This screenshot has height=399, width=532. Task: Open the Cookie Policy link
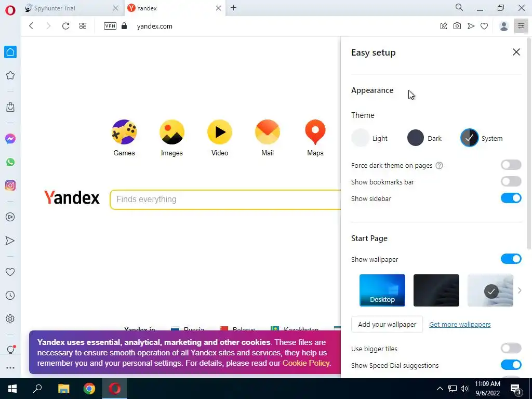[305, 363]
